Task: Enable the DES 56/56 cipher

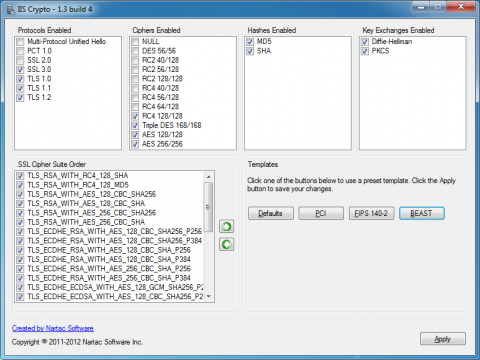Action: coord(135,51)
